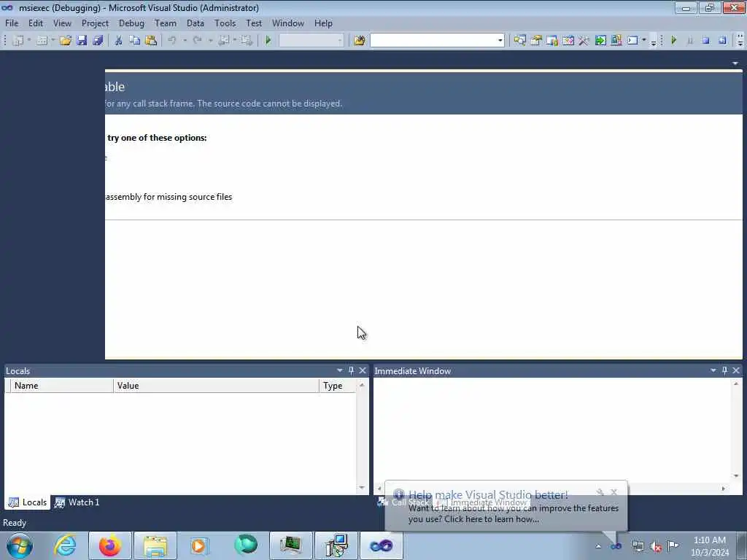Click the Continue green arrow in debug toolbar
Viewport: 747px width, 560px height.
point(673,41)
